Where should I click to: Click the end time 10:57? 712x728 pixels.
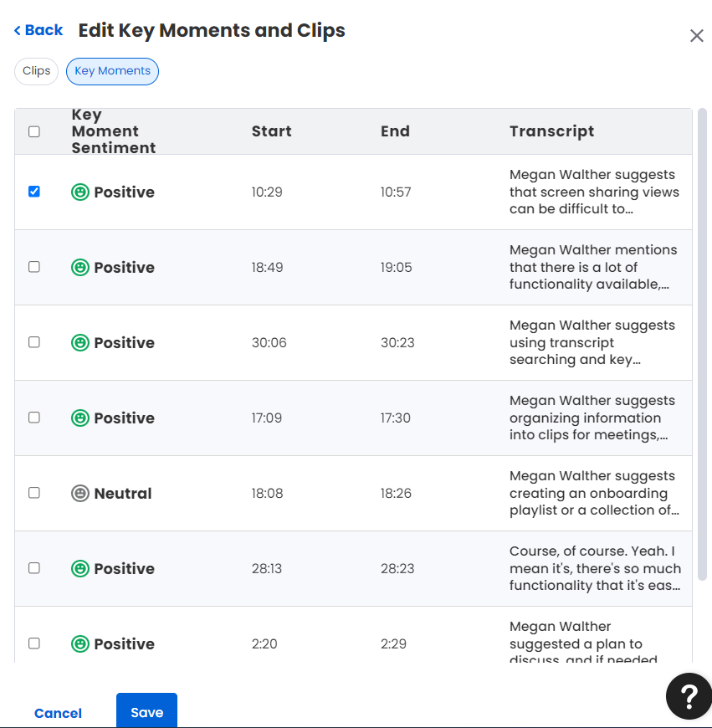point(396,192)
